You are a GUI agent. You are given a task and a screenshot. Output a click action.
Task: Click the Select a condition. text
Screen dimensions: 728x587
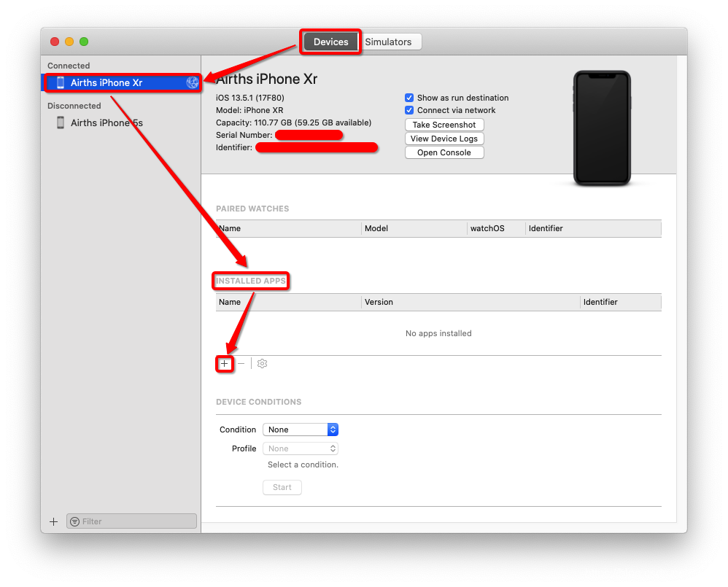tap(303, 464)
